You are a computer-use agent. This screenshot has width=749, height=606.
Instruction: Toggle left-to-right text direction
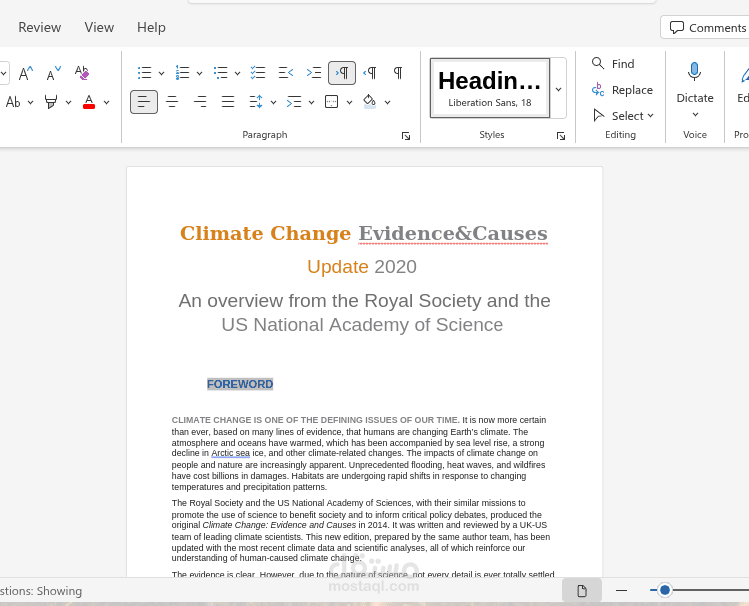342,73
